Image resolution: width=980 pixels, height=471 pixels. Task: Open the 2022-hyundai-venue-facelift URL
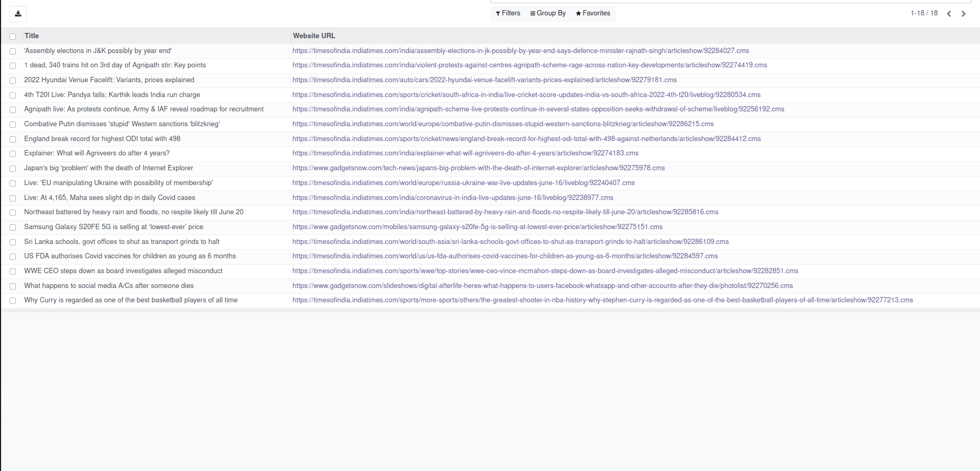point(484,80)
